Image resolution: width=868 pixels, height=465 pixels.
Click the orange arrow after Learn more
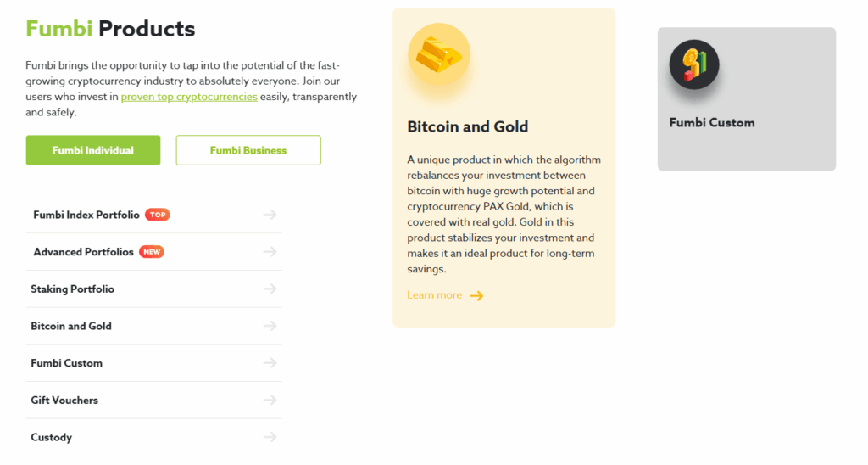tap(476, 296)
